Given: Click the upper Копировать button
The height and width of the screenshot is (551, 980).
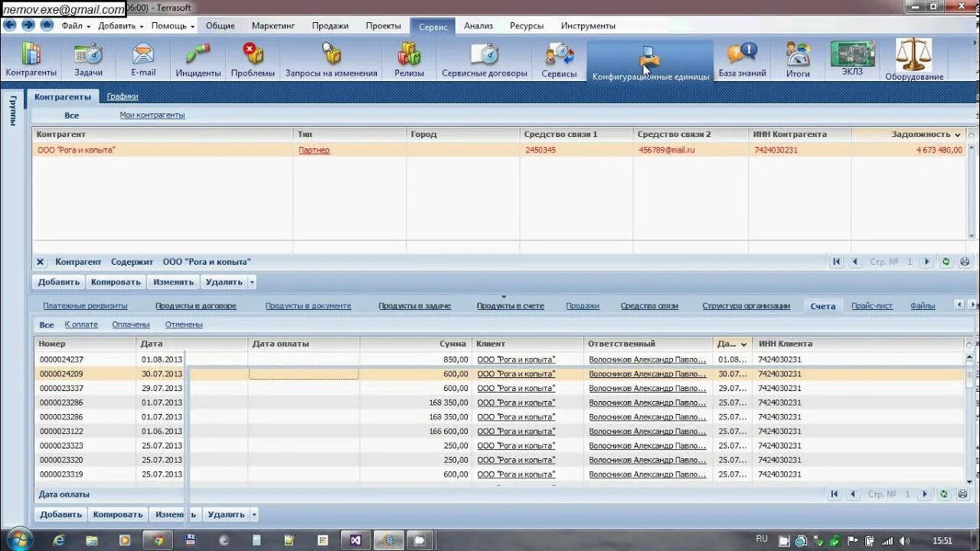Looking at the screenshot, I should 116,282.
